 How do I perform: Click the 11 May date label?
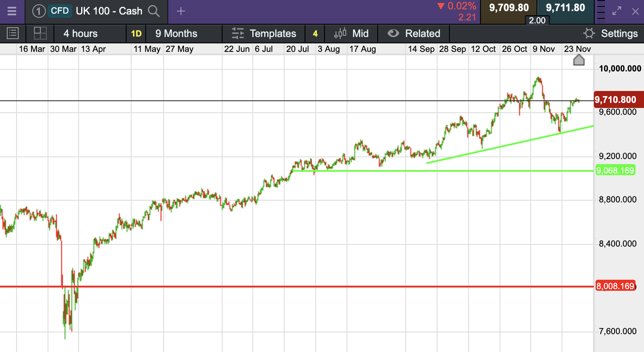pos(147,49)
